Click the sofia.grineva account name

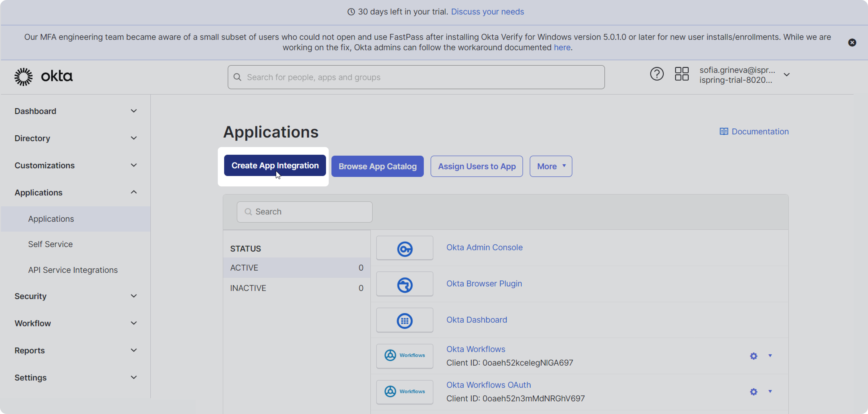pyautogui.click(x=737, y=70)
